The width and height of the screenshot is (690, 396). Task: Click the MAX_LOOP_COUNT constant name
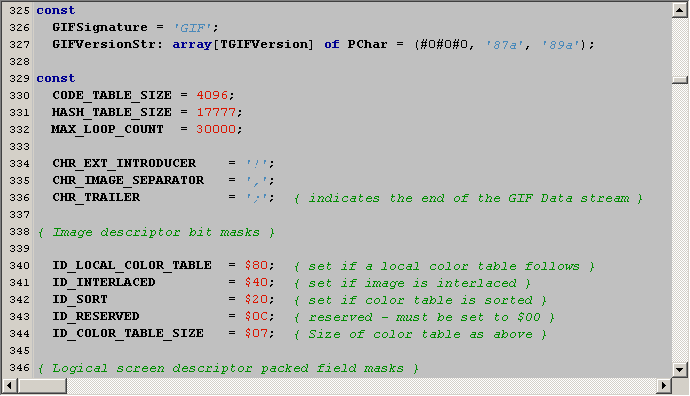[107, 129]
